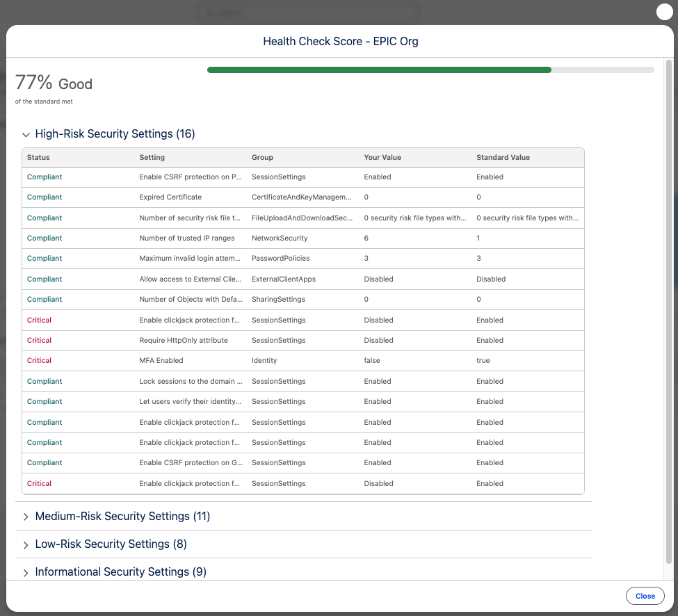
Task: Select the Require HttpOnly attribute setting
Action: click(184, 340)
